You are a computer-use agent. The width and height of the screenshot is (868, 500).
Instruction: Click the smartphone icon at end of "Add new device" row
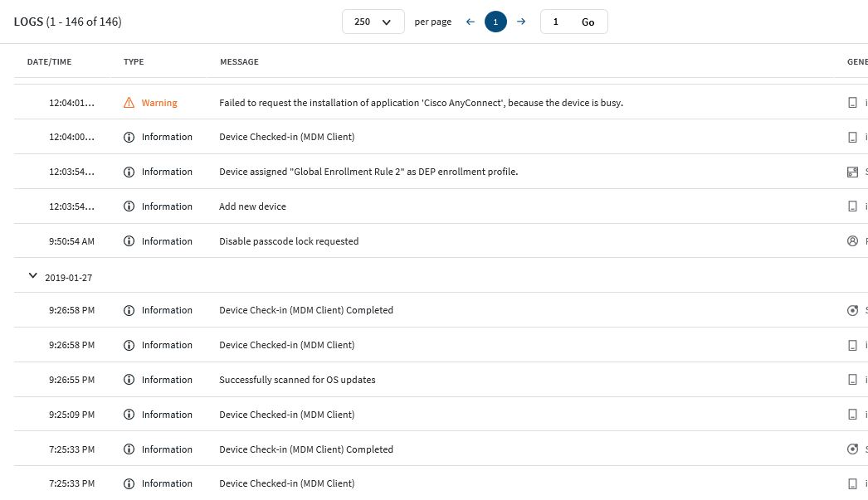pyautogui.click(x=852, y=206)
